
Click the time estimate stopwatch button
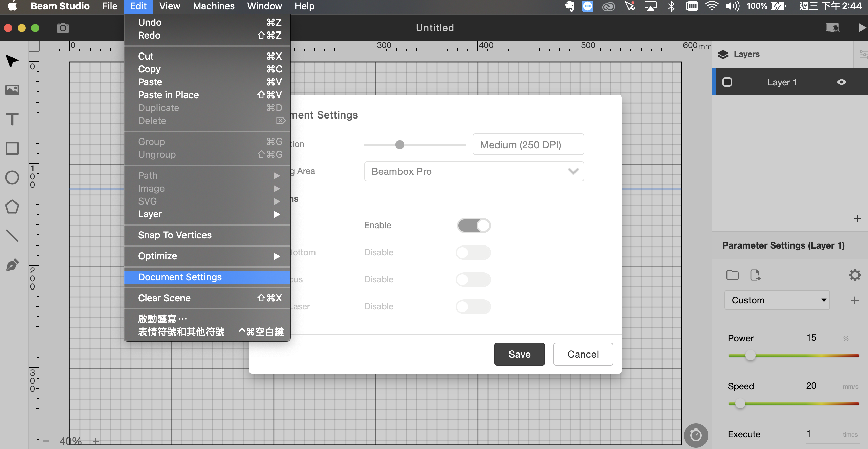coord(696,435)
